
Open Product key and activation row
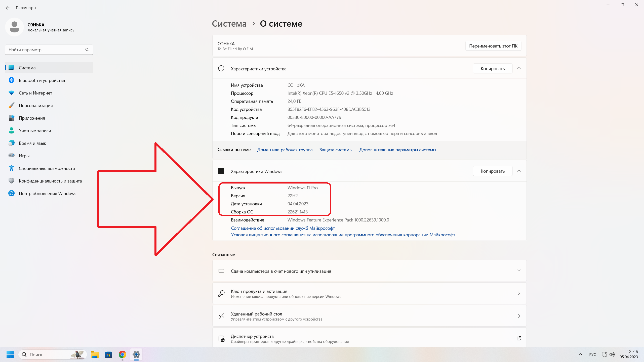coord(369,293)
